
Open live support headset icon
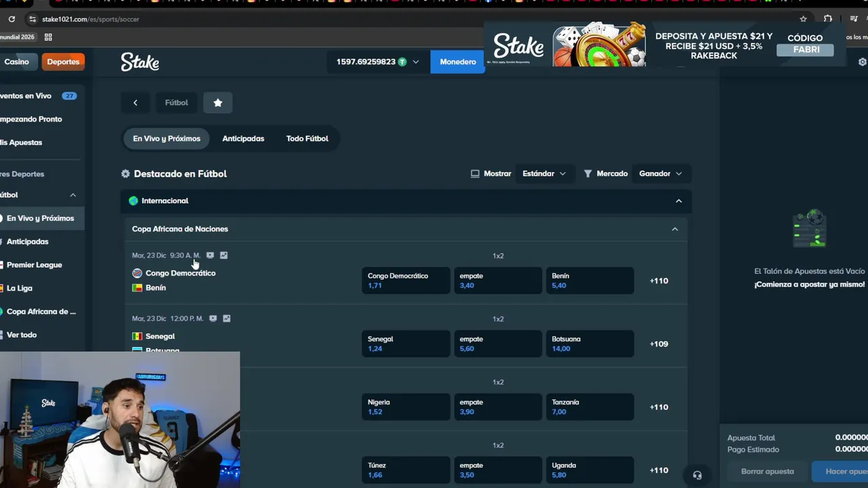[x=697, y=475]
